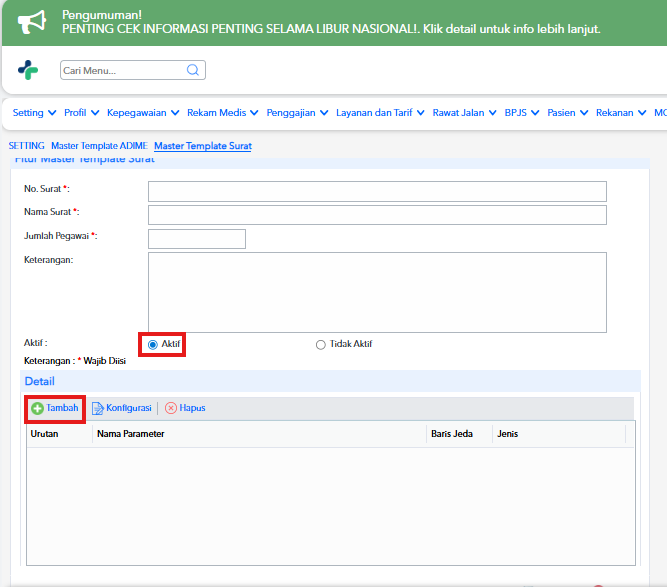Click the green plus Tambah icon
Viewport: 667px width, 587px height.
[37, 408]
